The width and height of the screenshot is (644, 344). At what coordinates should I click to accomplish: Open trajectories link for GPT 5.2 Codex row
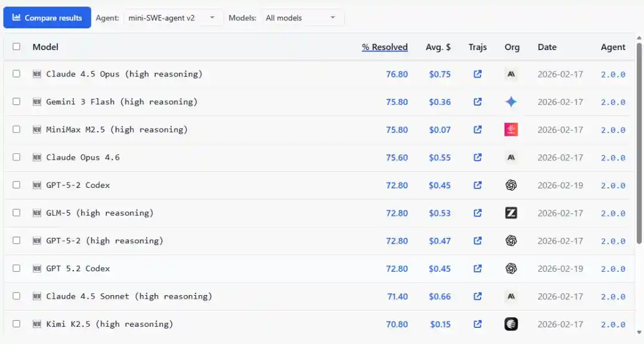pos(477,268)
